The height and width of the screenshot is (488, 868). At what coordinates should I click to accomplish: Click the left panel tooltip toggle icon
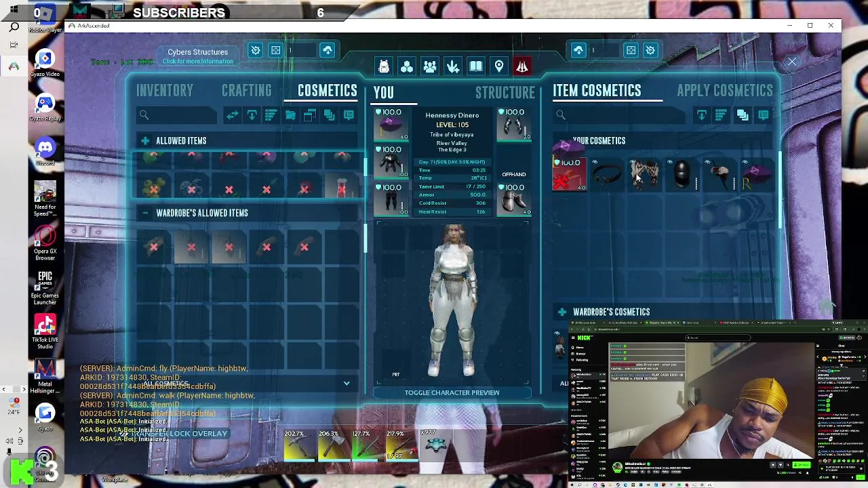point(349,115)
